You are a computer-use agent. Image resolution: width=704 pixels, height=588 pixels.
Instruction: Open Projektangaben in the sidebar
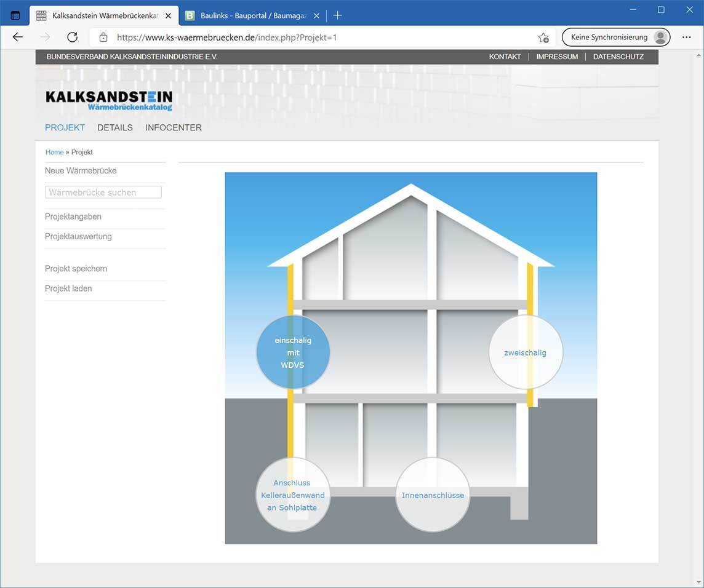pyautogui.click(x=73, y=217)
